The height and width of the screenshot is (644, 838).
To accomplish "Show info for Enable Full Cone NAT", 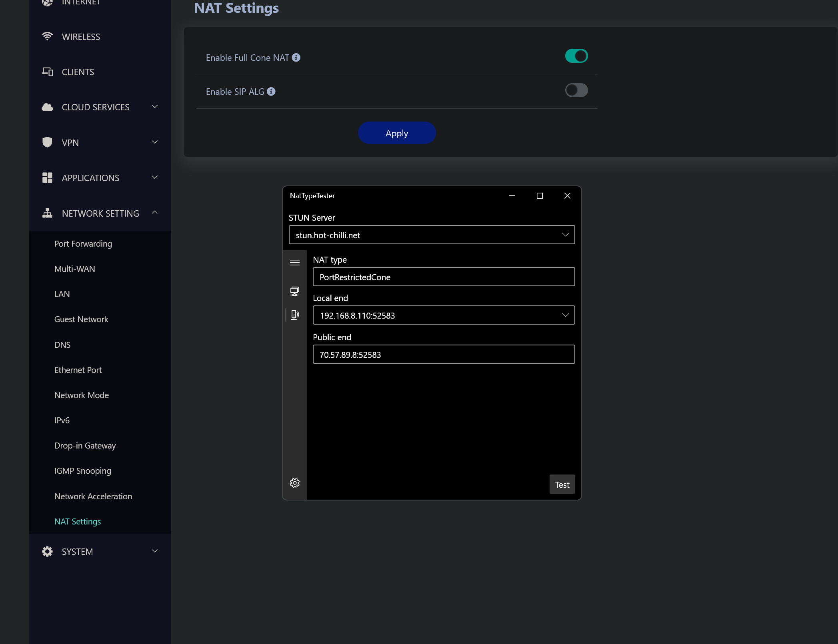I will (296, 58).
